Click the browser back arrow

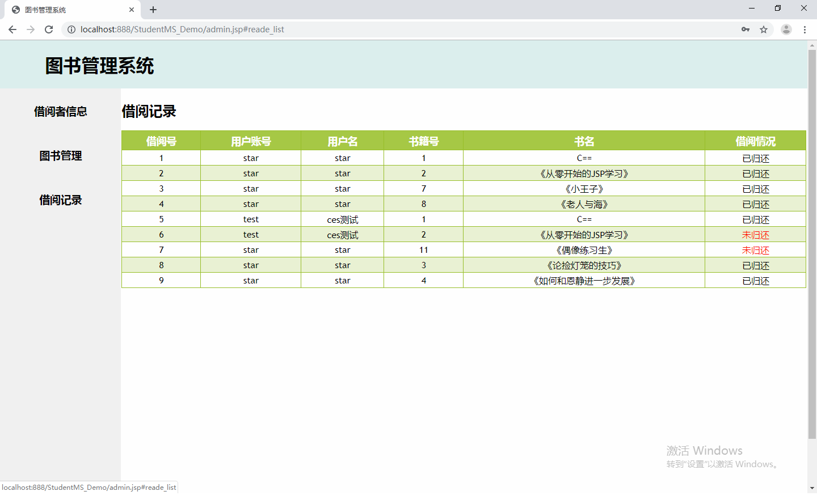(x=12, y=29)
